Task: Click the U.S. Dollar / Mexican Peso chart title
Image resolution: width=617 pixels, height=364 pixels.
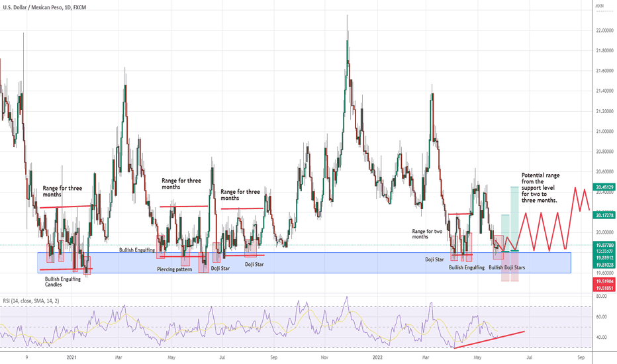Action: tap(44, 7)
